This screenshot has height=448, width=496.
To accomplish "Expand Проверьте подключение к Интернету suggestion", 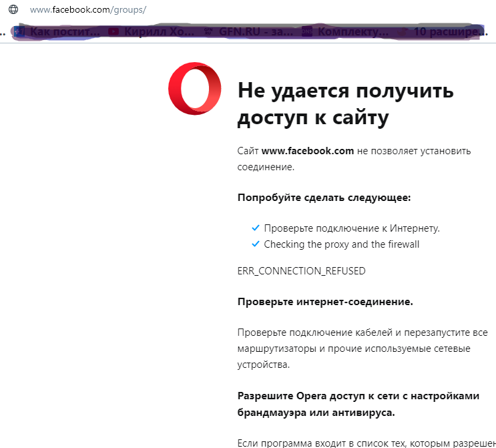I will pos(352,228).
